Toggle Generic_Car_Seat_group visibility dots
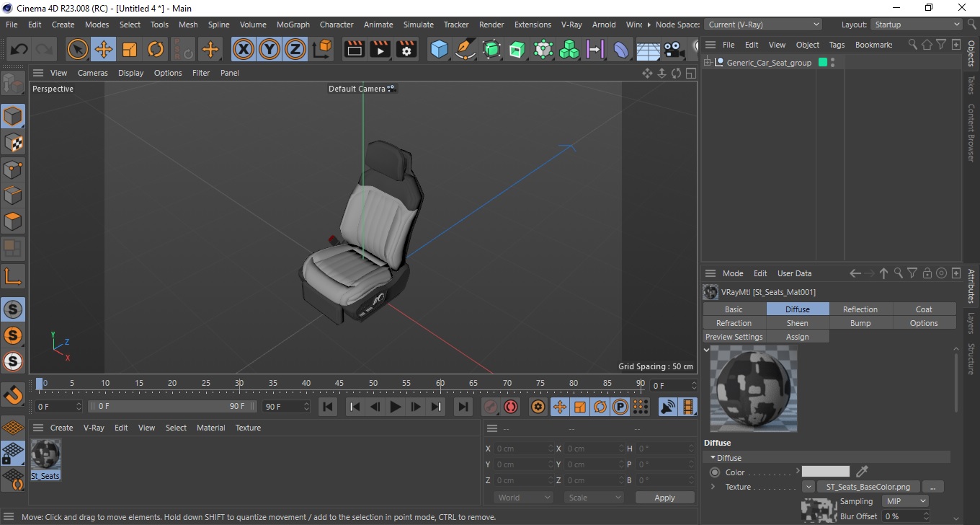This screenshot has height=525, width=980. (x=833, y=63)
